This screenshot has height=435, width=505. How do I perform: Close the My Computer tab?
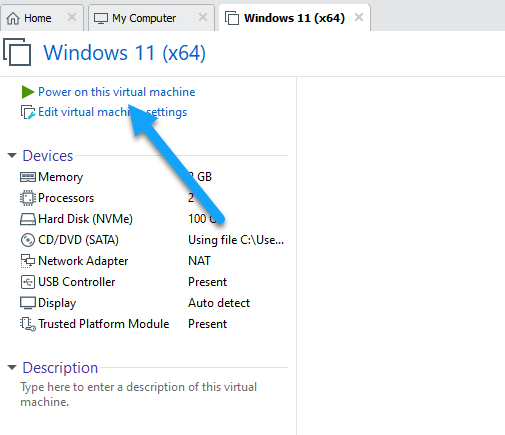[203, 17]
